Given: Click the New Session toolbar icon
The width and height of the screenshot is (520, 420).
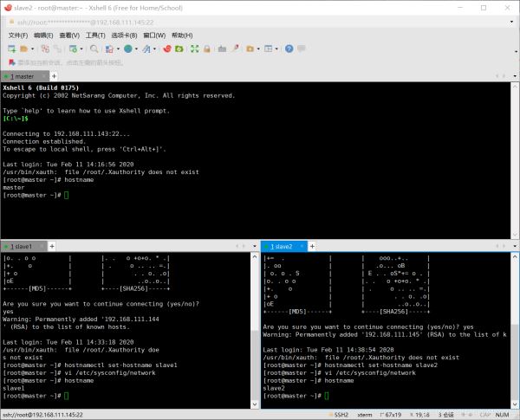Looking at the screenshot, I should [x=12, y=49].
